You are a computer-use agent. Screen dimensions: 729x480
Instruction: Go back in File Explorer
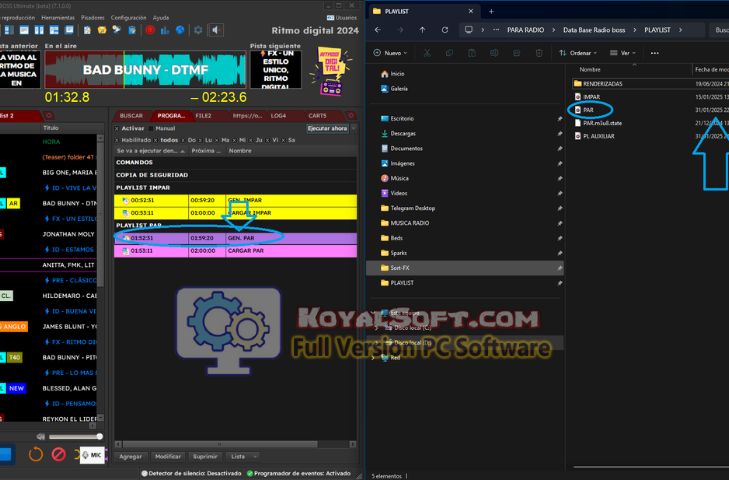(x=378, y=30)
